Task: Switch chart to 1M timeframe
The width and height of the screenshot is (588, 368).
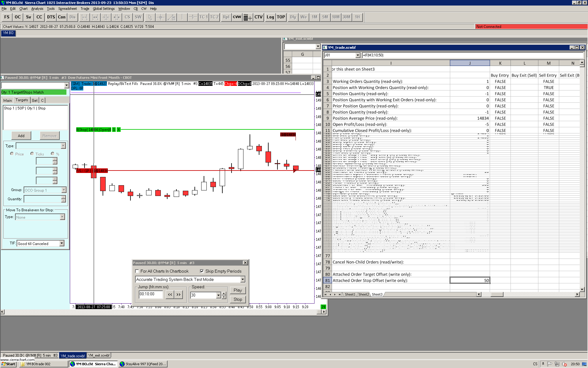Action: click(x=314, y=17)
